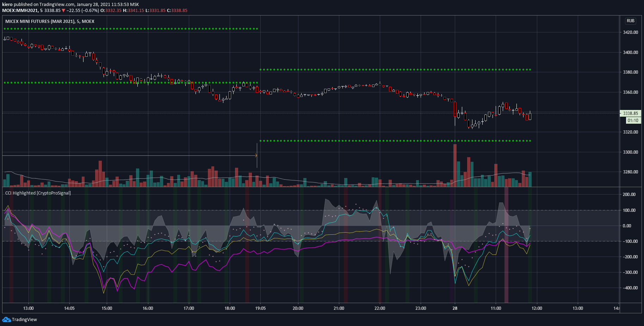Click the 16:00 time axis label
This screenshot has height=326, width=644.
148,308
